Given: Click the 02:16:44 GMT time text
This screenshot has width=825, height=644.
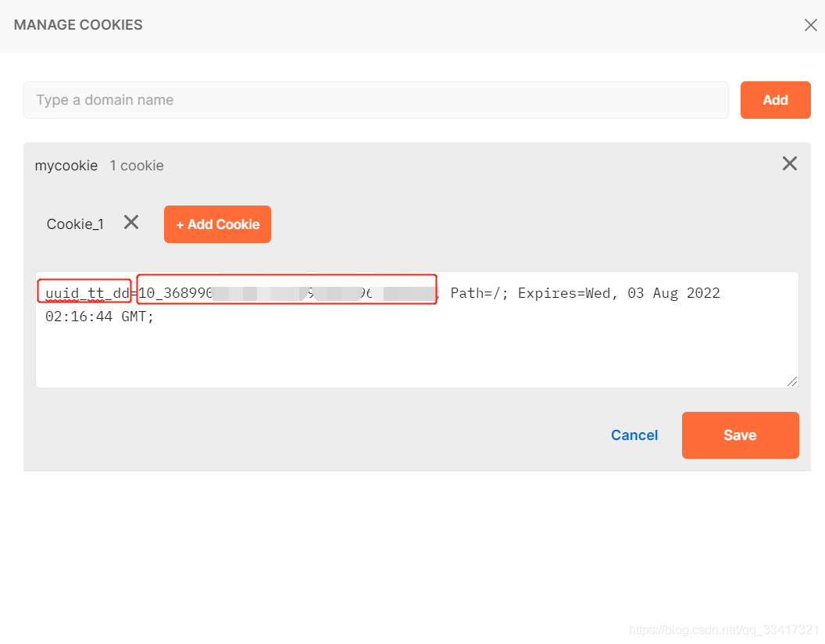Looking at the screenshot, I should click(98, 317).
